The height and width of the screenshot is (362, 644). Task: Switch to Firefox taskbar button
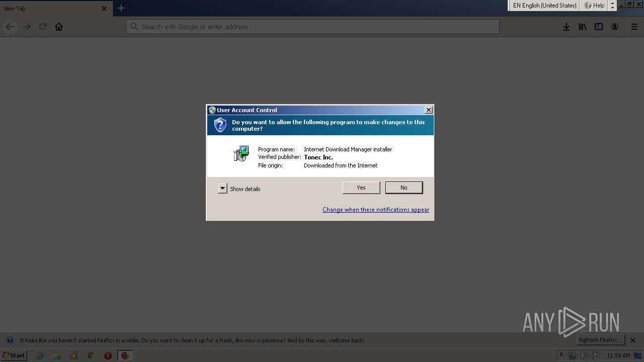click(125, 355)
